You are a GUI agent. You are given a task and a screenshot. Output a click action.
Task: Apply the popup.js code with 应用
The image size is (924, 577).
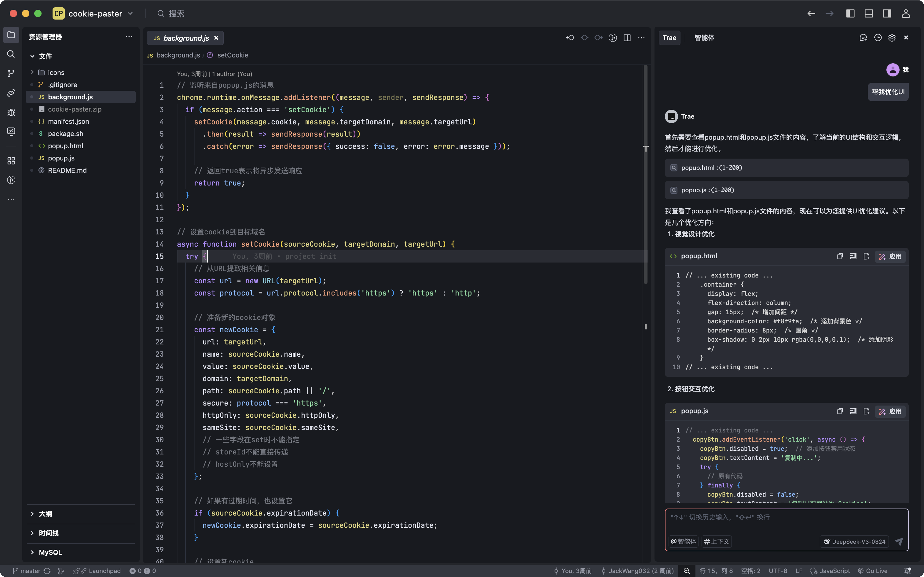[x=890, y=411]
